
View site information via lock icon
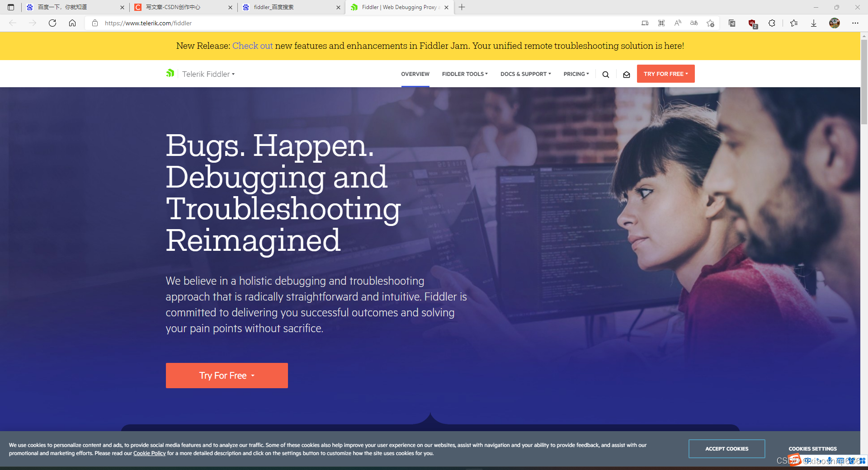pos(95,23)
